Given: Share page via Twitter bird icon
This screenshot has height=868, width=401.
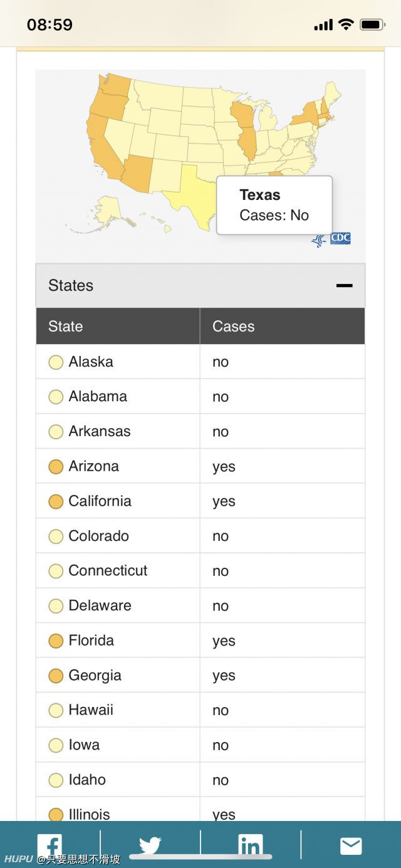Looking at the screenshot, I should tap(150, 846).
